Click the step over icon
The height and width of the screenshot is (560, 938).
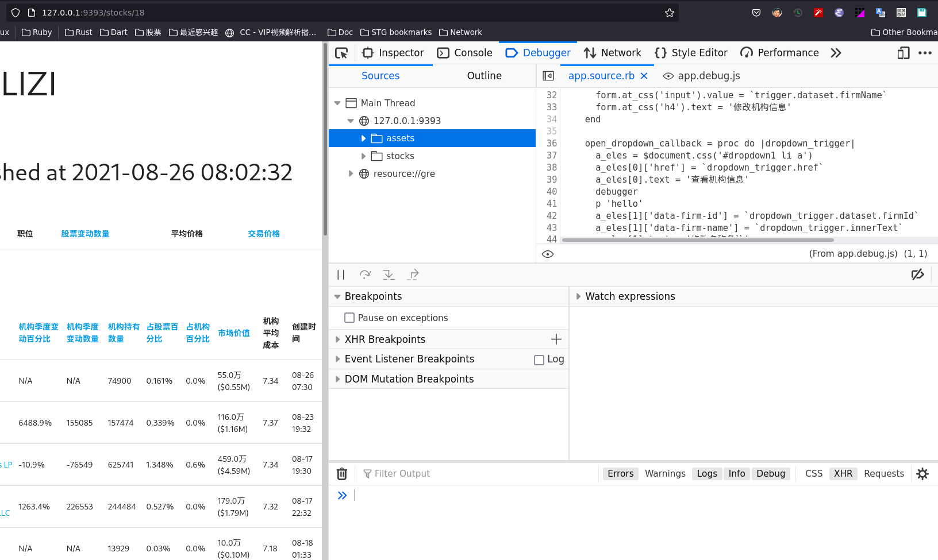pos(365,275)
